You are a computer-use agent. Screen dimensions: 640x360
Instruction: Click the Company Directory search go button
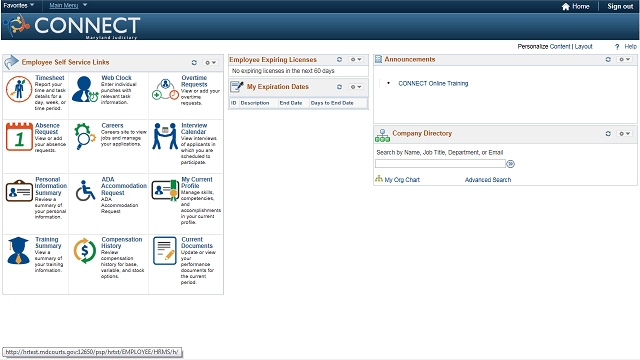(x=511, y=164)
